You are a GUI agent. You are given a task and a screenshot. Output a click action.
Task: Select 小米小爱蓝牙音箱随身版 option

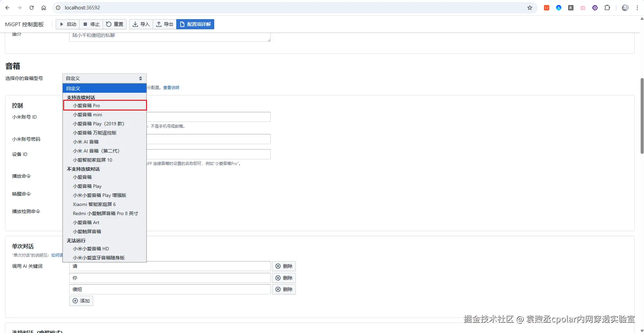[x=104, y=258]
